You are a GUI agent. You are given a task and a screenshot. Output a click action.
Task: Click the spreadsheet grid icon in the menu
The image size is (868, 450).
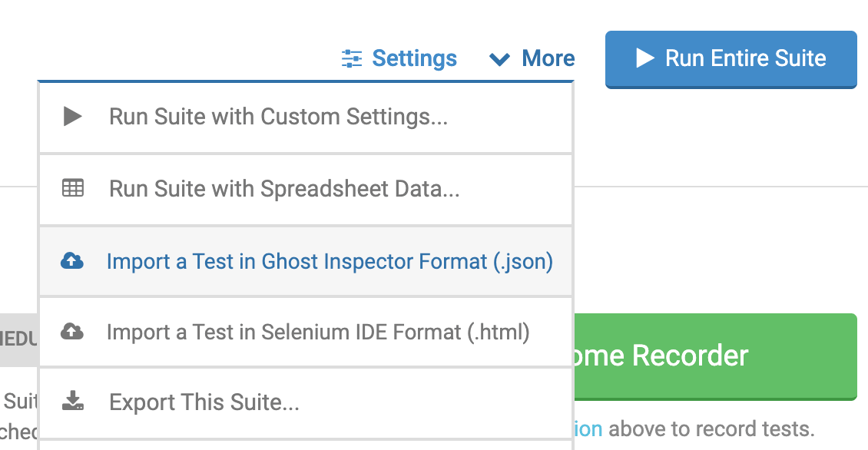73,187
